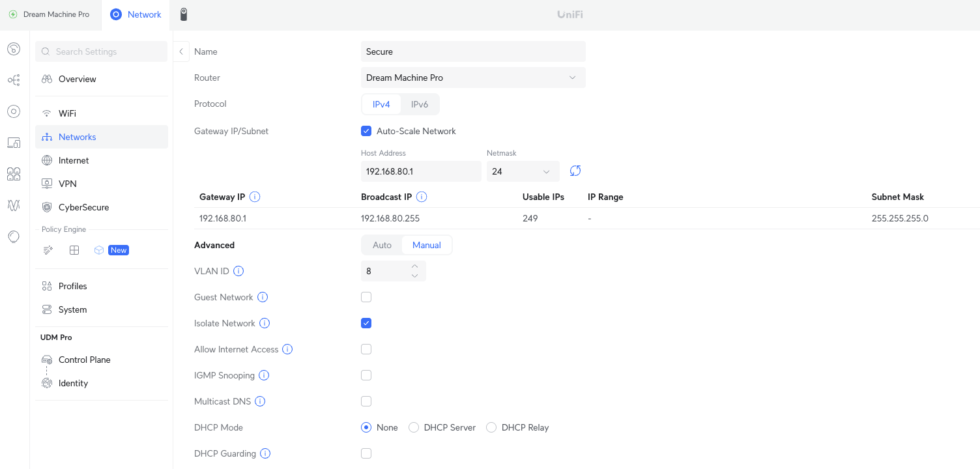Open Policy Engine magic wand icon
The image size is (980, 469).
pos(48,250)
